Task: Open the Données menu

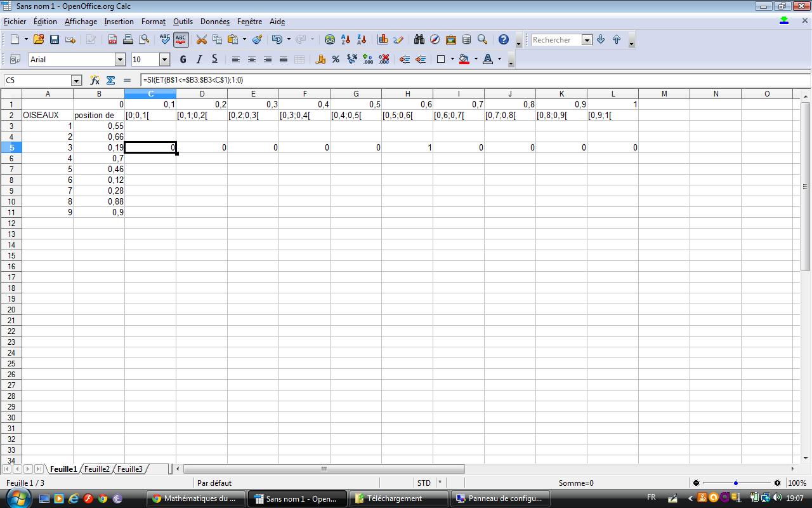Action: pyautogui.click(x=215, y=22)
